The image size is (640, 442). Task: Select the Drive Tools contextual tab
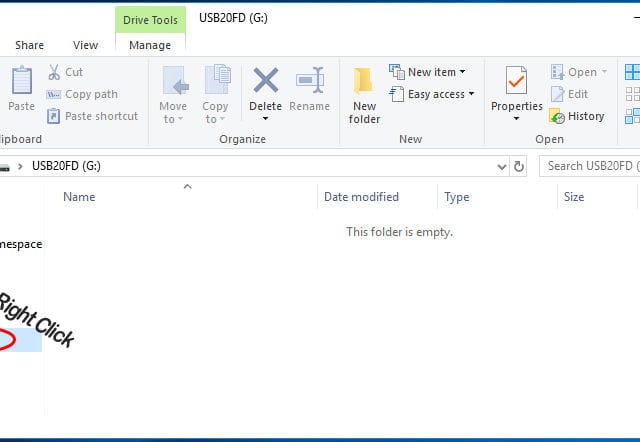[150, 20]
